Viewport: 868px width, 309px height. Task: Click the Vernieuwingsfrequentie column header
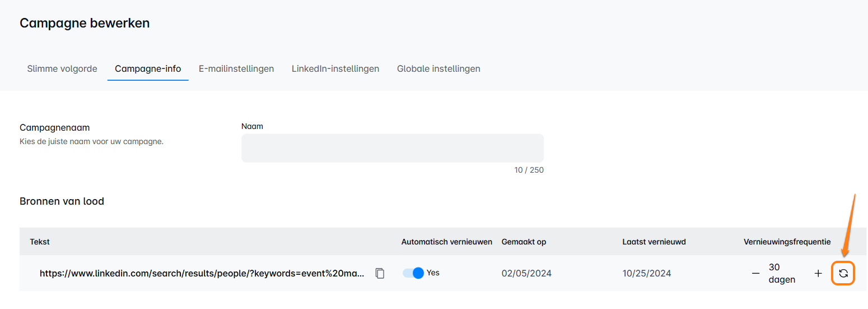coord(787,242)
